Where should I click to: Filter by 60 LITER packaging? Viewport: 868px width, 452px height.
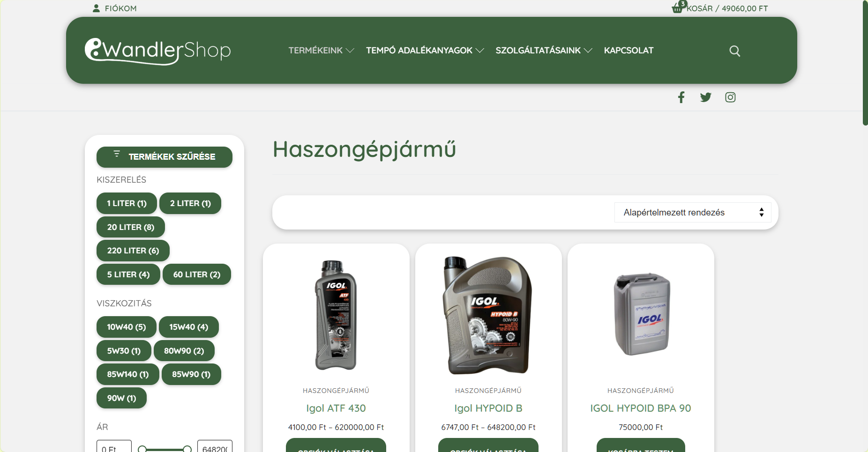tap(197, 274)
